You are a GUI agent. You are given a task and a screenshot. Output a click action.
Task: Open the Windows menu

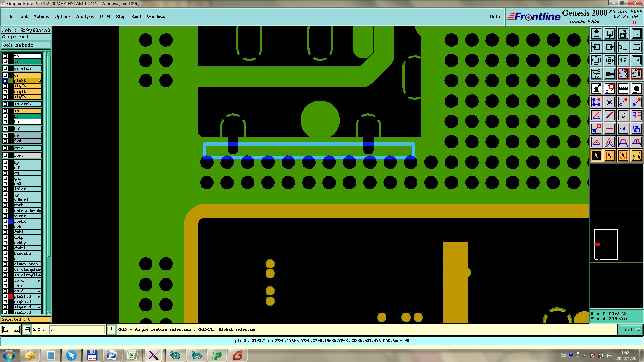point(156,16)
